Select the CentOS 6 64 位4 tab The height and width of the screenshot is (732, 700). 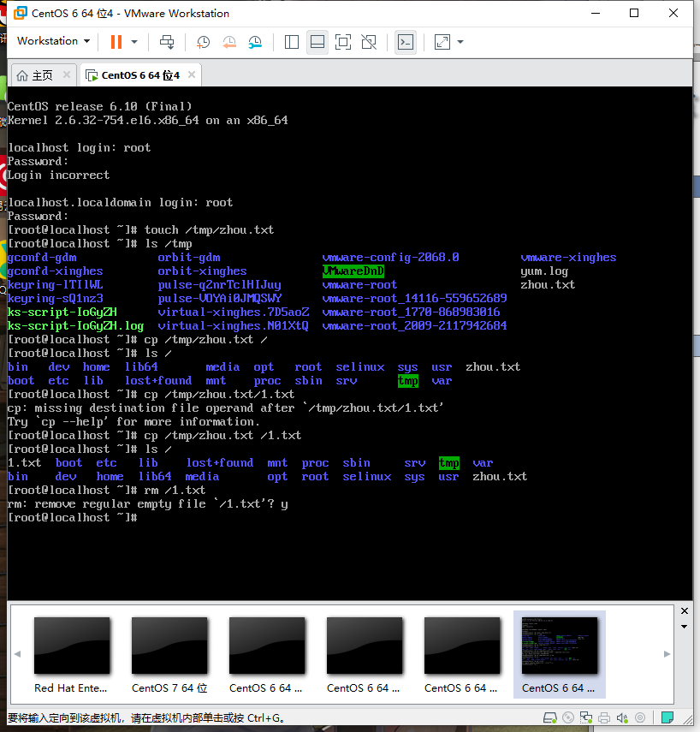pyautogui.click(x=140, y=75)
